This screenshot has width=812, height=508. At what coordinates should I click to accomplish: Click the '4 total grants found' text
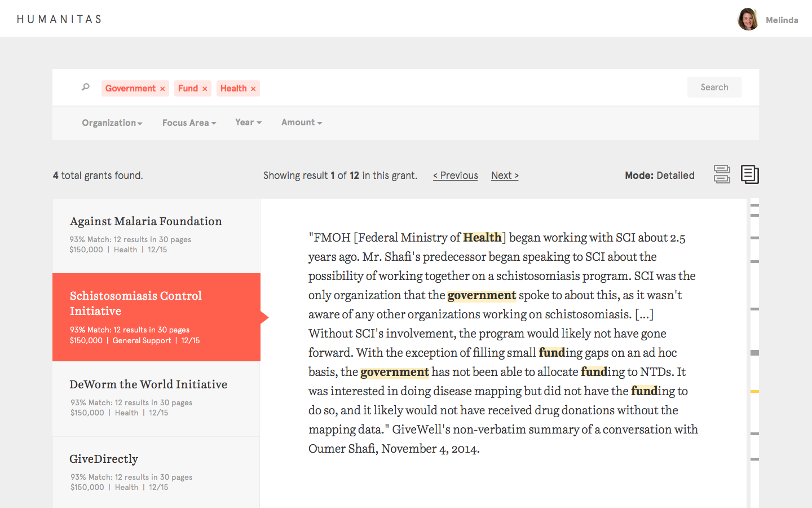click(98, 176)
